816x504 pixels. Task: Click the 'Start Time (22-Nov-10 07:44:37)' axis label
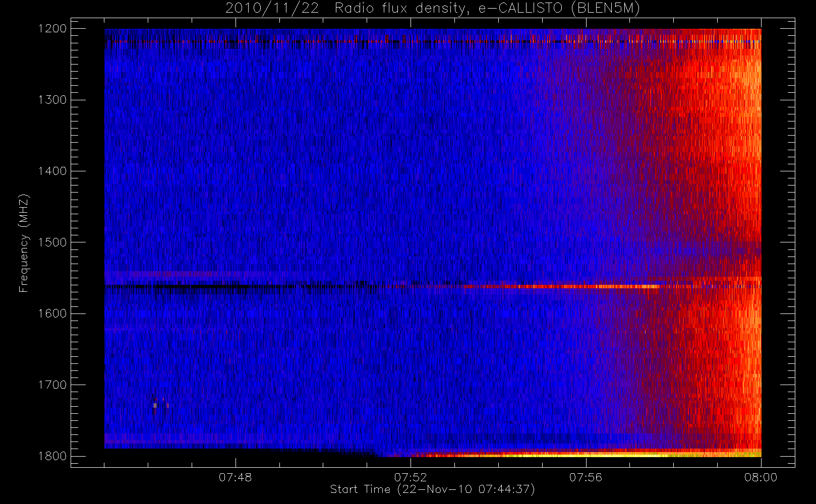pyautogui.click(x=432, y=489)
